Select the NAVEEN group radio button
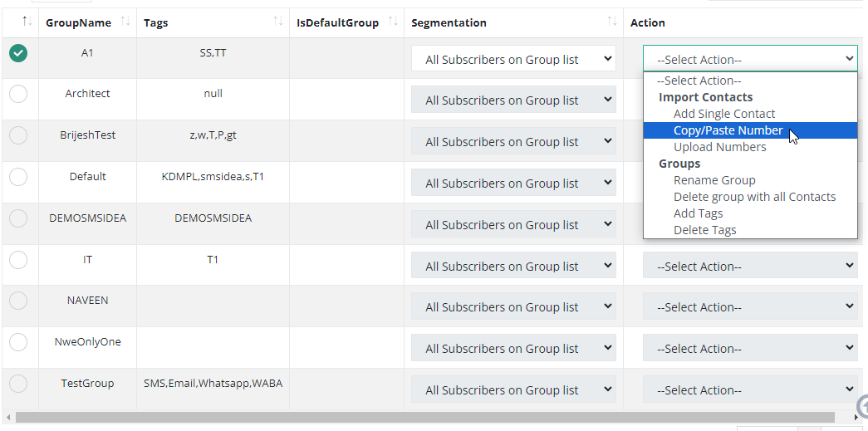The width and height of the screenshot is (868, 431). (x=18, y=301)
